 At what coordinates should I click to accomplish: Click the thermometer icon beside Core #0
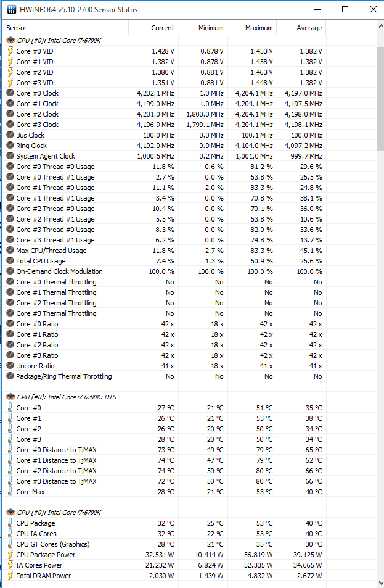pos(10,408)
